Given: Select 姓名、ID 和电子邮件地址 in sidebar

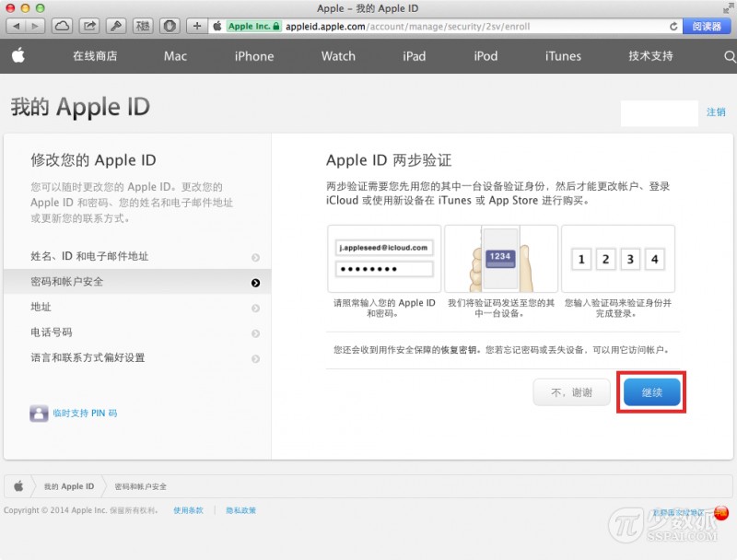Looking at the screenshot, I should click(137, 256).
